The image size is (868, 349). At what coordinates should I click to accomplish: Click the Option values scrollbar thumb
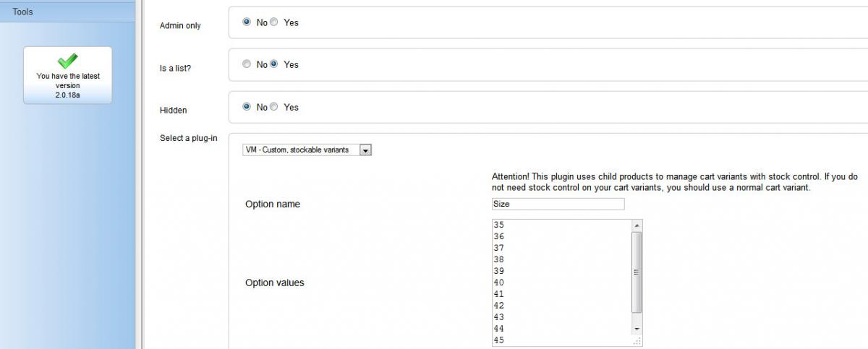click(637, 272)
